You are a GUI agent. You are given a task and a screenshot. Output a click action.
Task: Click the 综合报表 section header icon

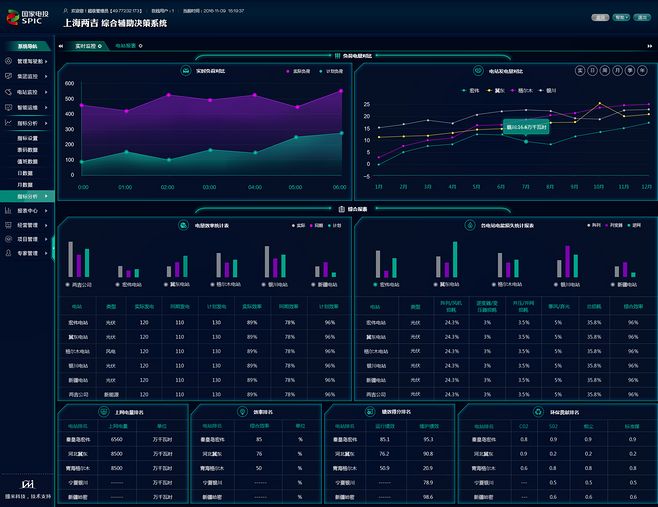(x=342, y=209)
